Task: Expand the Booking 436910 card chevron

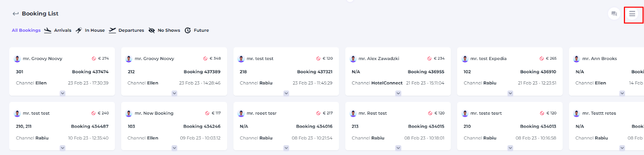Action: point(510,93)
